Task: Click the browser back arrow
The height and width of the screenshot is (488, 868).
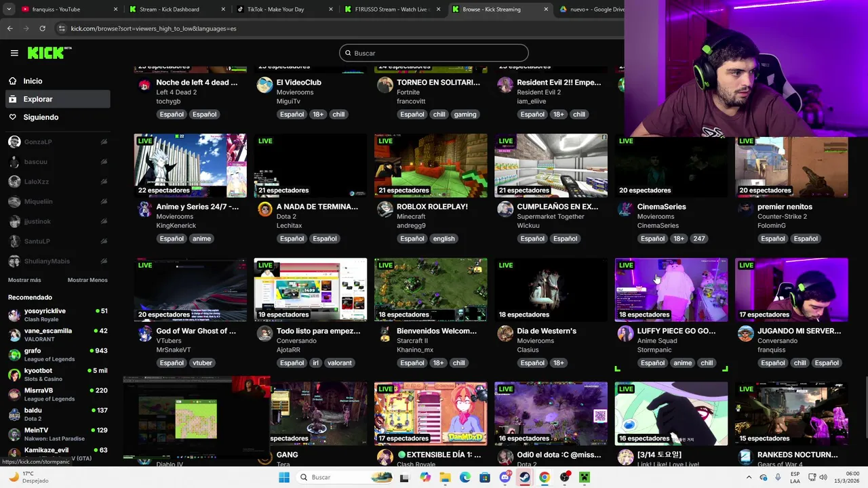Action: [9, 28]
